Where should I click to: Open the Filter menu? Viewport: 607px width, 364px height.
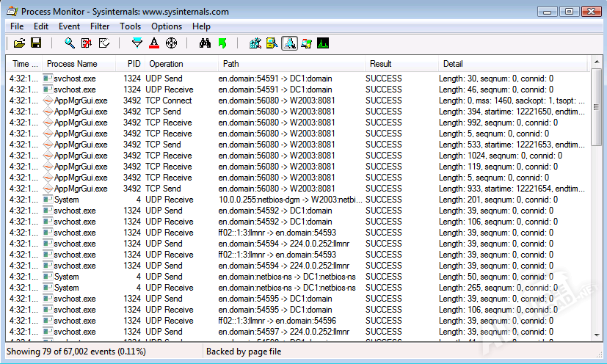100,26
